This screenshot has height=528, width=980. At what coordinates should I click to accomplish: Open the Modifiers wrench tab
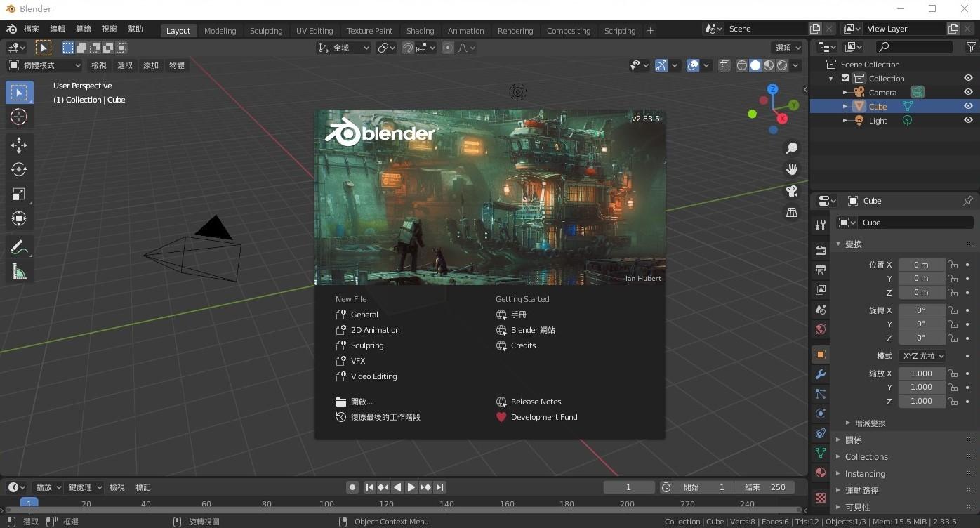coord(820,374)
